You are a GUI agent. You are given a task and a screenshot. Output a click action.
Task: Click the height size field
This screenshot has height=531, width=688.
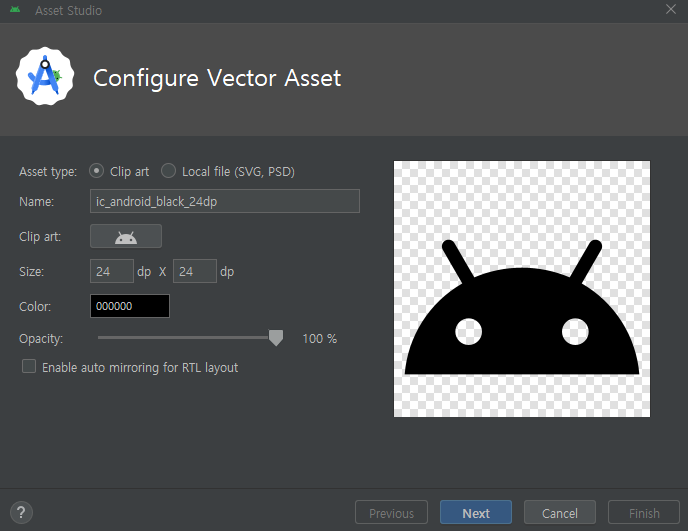pyautogui.click(x=194, y=271)
